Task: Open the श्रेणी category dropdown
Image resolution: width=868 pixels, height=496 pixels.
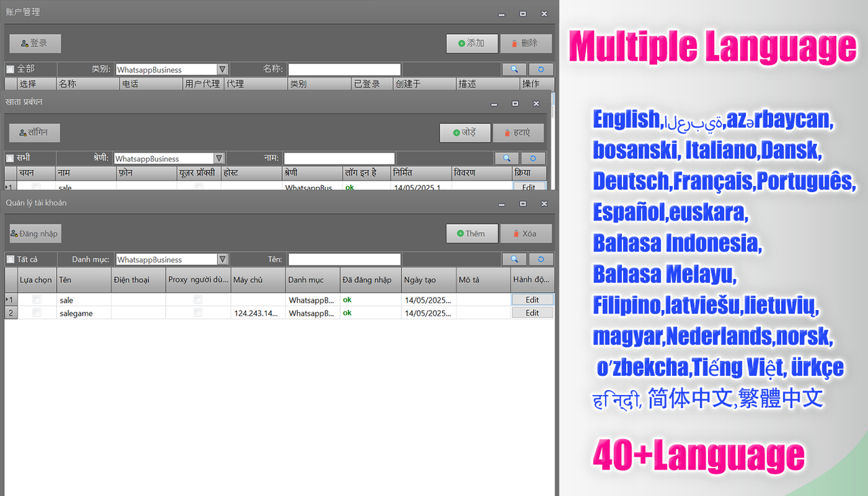Action: [x=219, y=159]
